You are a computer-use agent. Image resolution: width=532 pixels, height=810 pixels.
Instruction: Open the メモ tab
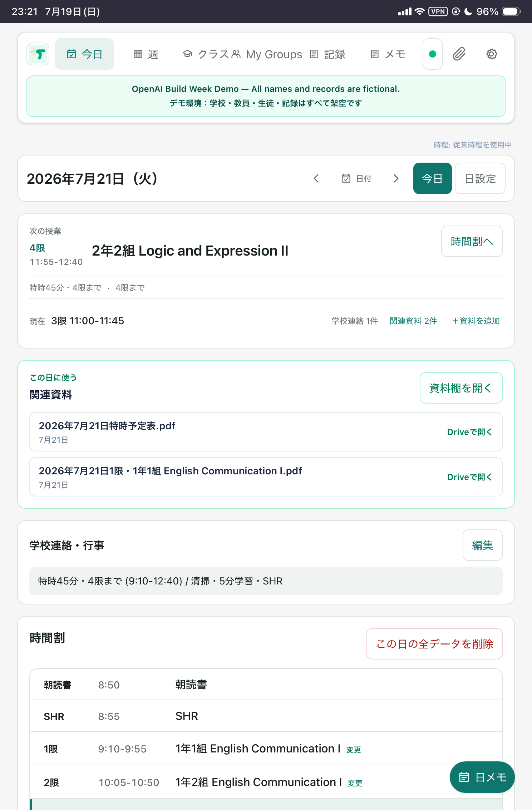[388, 54]
